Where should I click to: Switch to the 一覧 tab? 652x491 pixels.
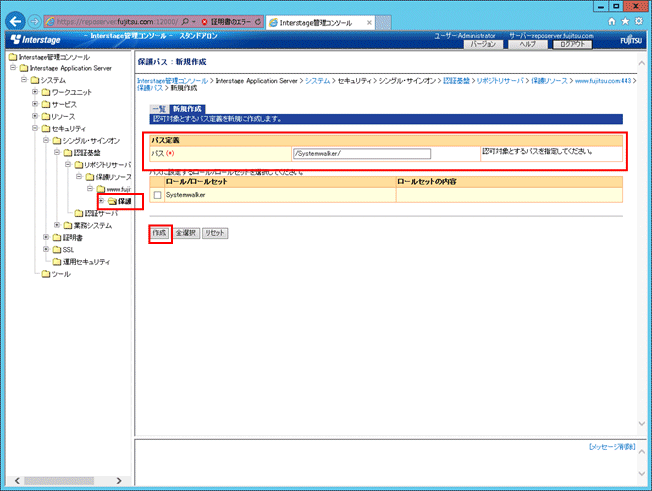[x=158, y=107]
